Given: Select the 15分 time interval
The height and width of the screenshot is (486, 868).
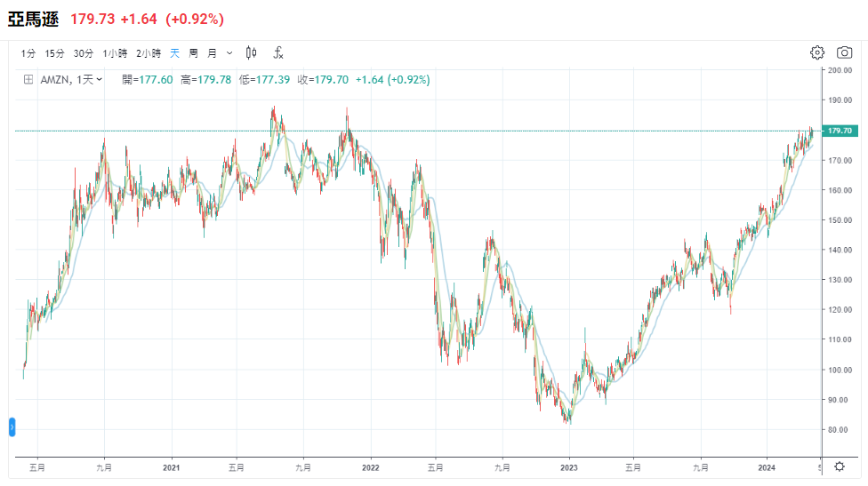Looking at the screenshot, I should pos(54,53).
